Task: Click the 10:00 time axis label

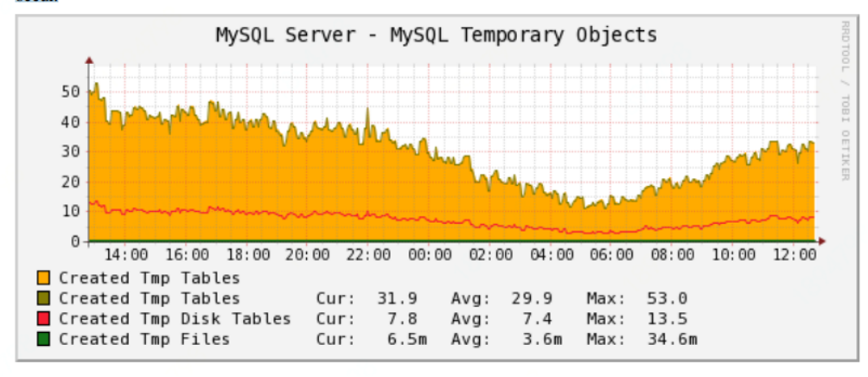Action: click(x=735, y=255)
